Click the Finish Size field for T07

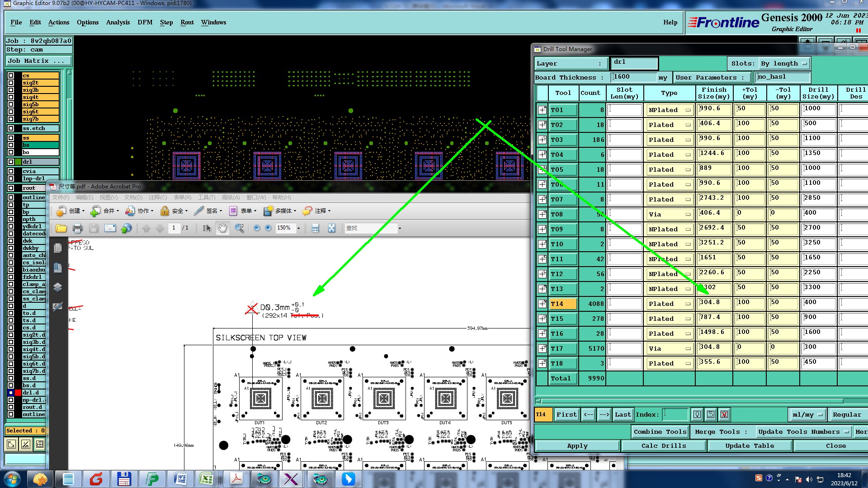coord(713,198)
